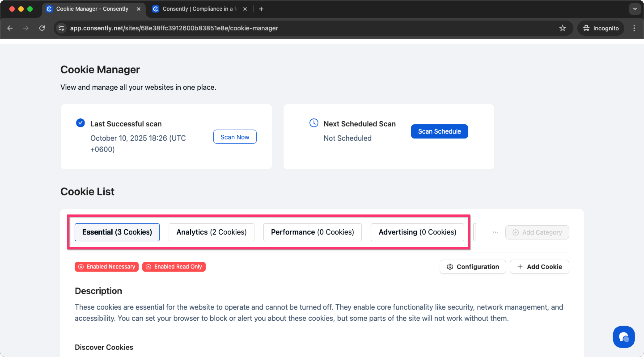Click Add Cookie button

click(x=539, y=267)
